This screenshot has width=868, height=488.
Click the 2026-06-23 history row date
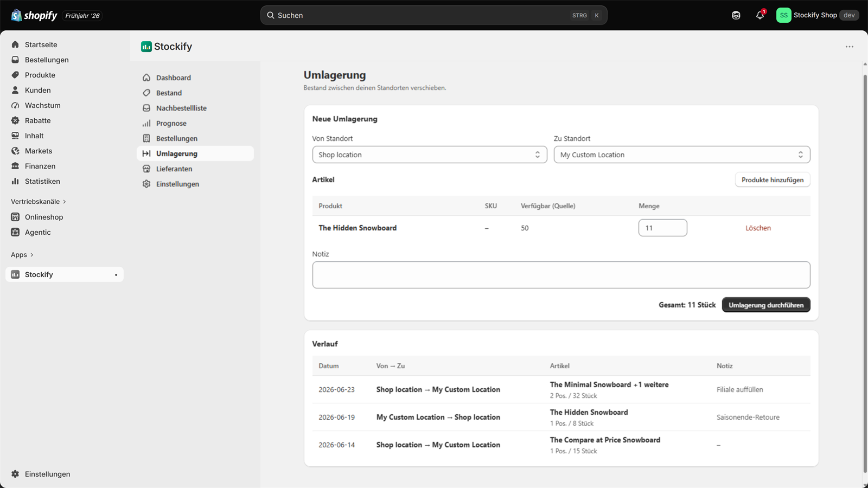point(336,389)
